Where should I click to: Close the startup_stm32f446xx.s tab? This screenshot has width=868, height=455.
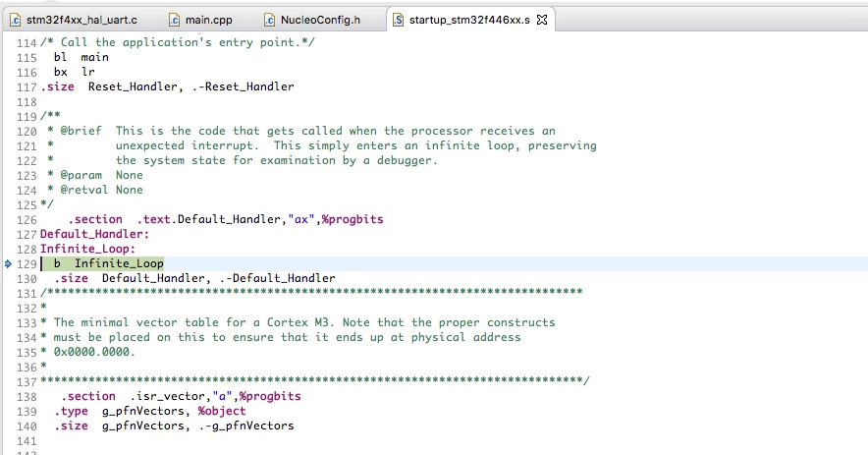click(542, 20)
